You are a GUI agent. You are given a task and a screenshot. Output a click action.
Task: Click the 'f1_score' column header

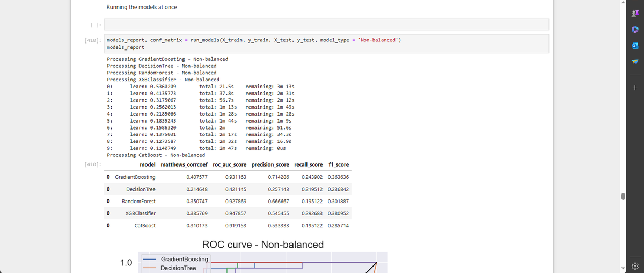tap(338, 164)
